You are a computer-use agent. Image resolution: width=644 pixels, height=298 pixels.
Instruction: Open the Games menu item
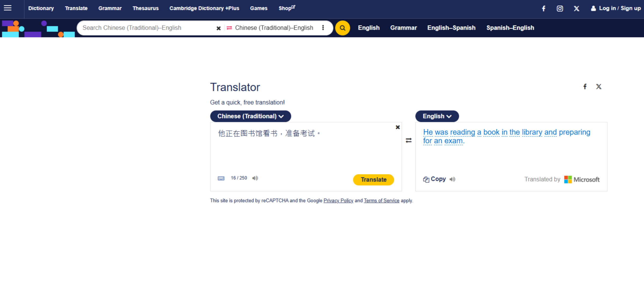pyautogui.click(x=258, y=8)
